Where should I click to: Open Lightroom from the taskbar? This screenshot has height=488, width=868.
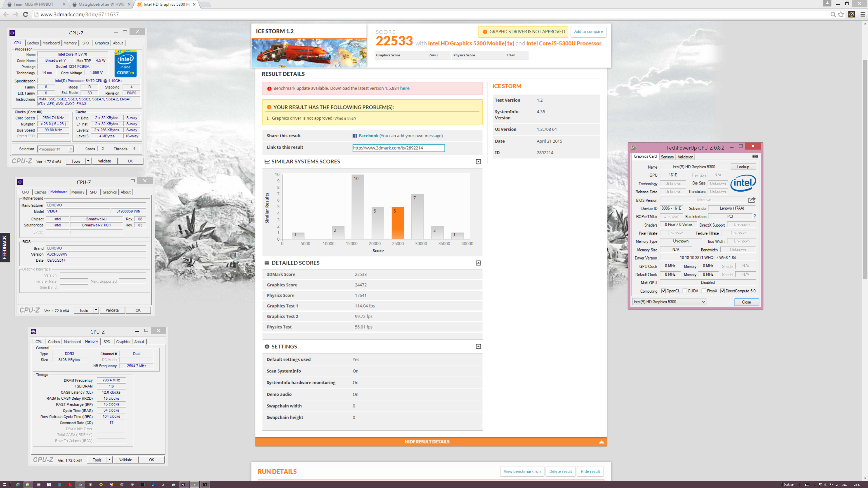pyautogui.click(x=143, y=485)
